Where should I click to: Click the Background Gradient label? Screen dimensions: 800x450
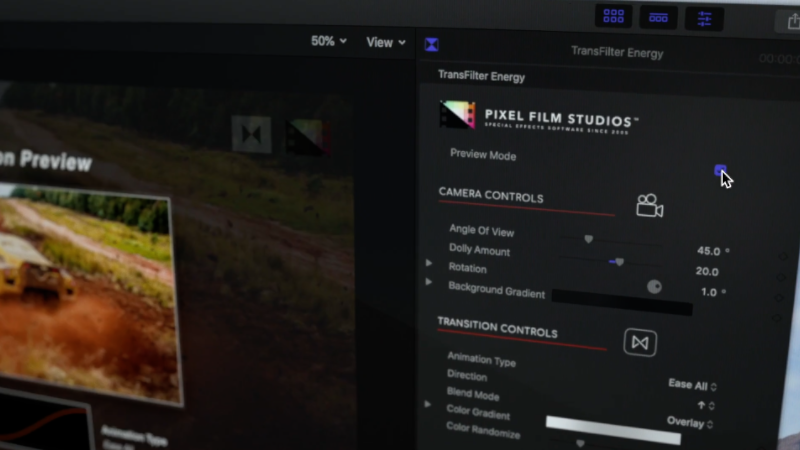(x=496, y=290)
